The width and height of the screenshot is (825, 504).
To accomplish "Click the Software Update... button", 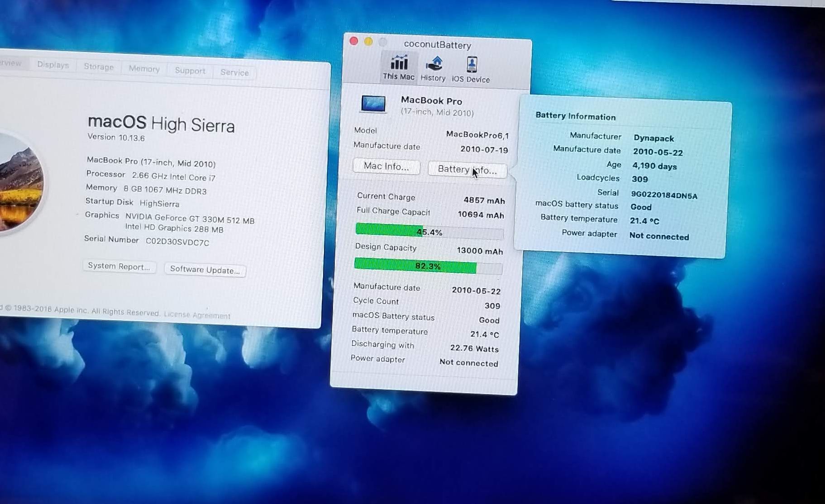I will click(x=205, y=270).
